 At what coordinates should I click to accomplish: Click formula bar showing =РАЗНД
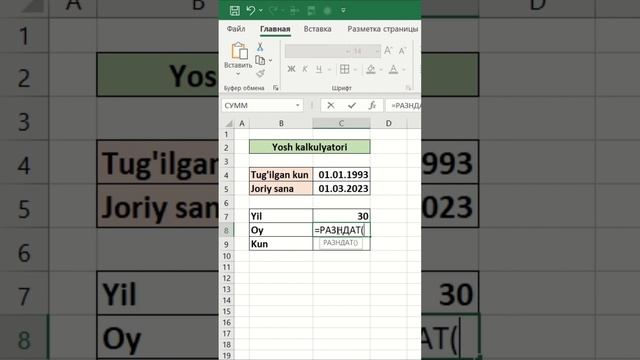point(404,105)
